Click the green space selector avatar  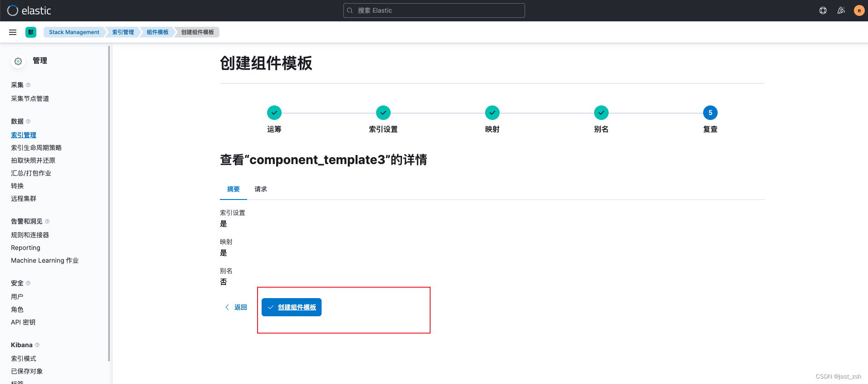tap(31, 32)
